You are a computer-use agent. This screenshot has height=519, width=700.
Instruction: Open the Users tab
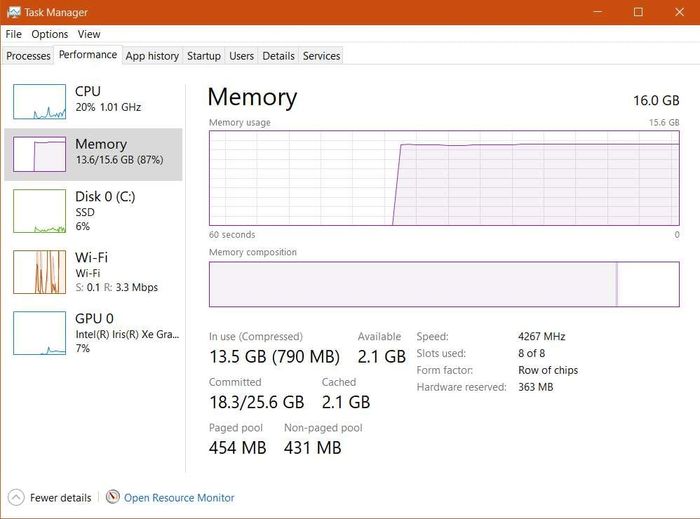tap(242, 56)
